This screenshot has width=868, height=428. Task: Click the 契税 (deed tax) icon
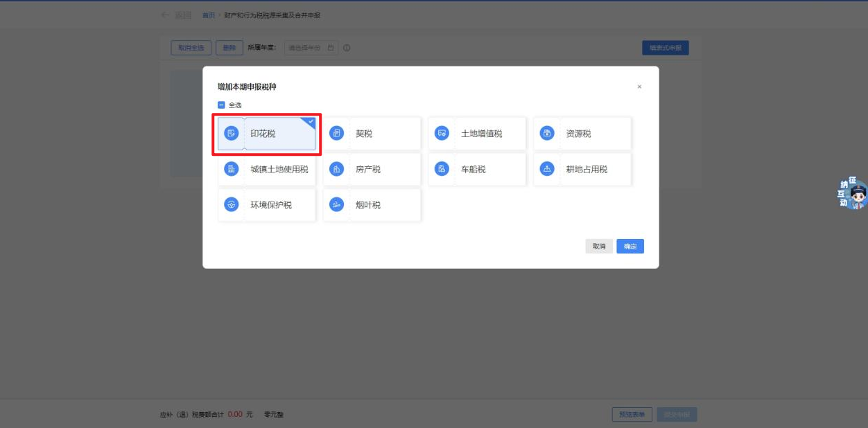[x=337, y=133]
